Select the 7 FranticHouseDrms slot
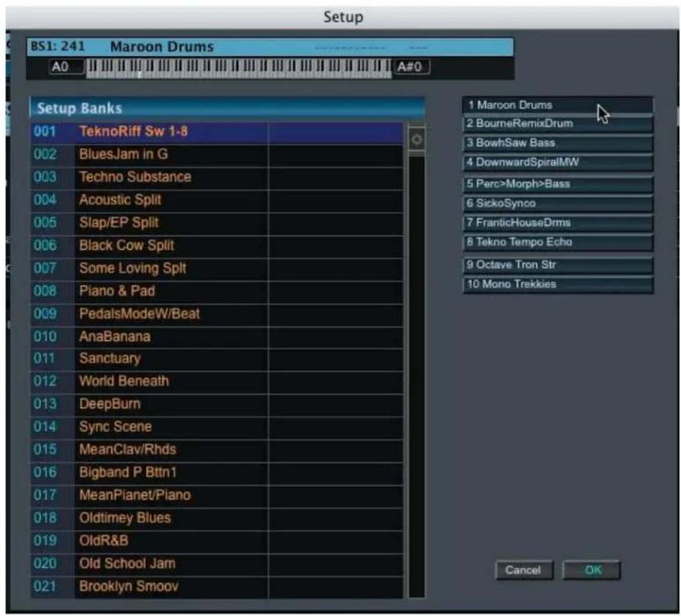Screen dimensions: 681x616 pyautogui.click(x=558, y=223)
